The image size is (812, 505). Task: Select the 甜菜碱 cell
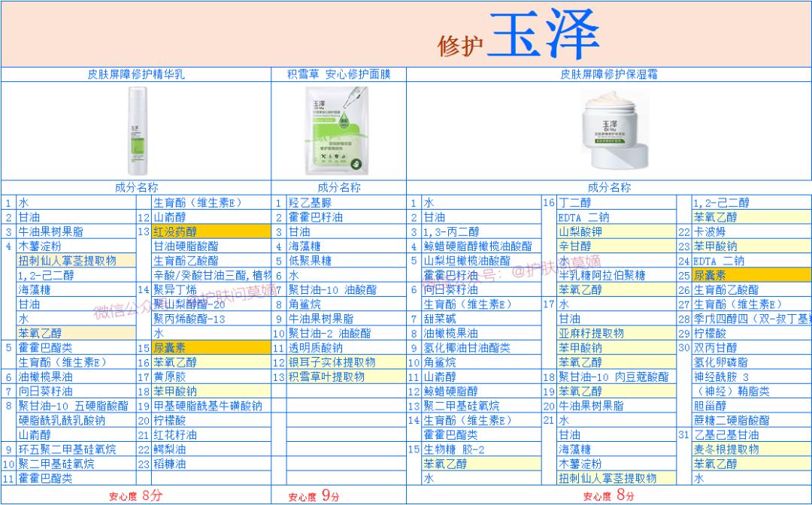click(482, 319)
